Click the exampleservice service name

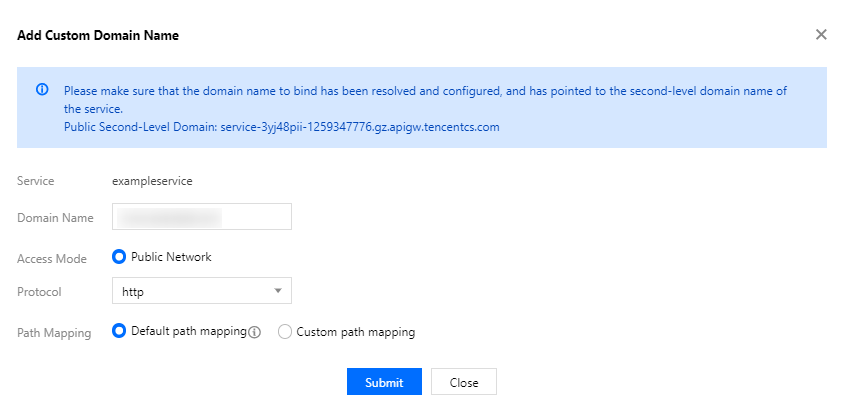pyautogui.click(x=151, y=181)
